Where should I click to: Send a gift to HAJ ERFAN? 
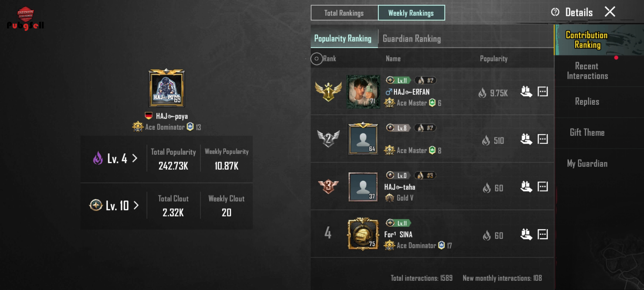(526, 92)
